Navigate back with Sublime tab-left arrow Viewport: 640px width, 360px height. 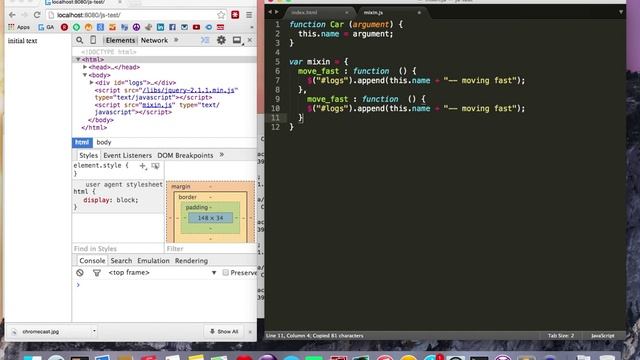coord(270,12)
